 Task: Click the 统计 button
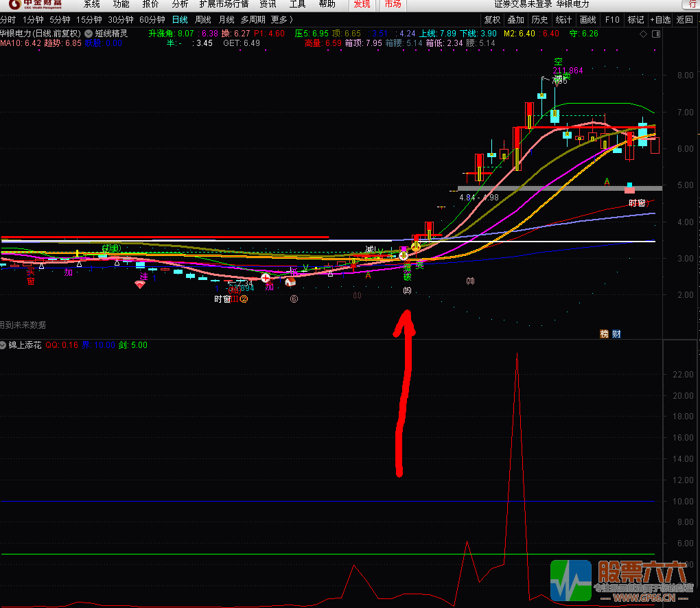point(563,20)
